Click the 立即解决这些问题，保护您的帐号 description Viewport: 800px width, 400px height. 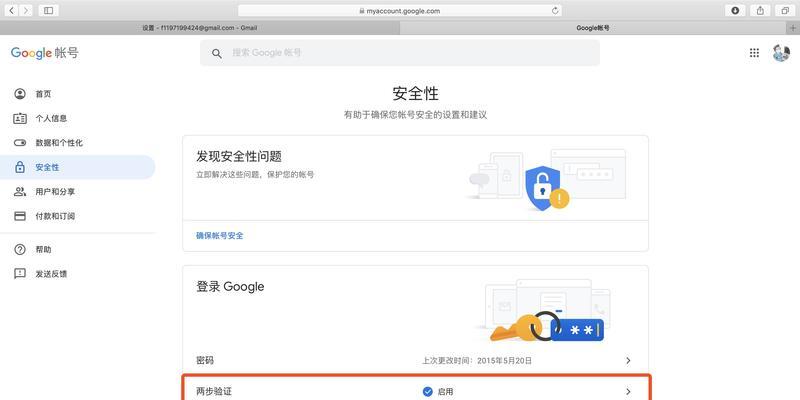pyautogui.click(x=255, y=174)
